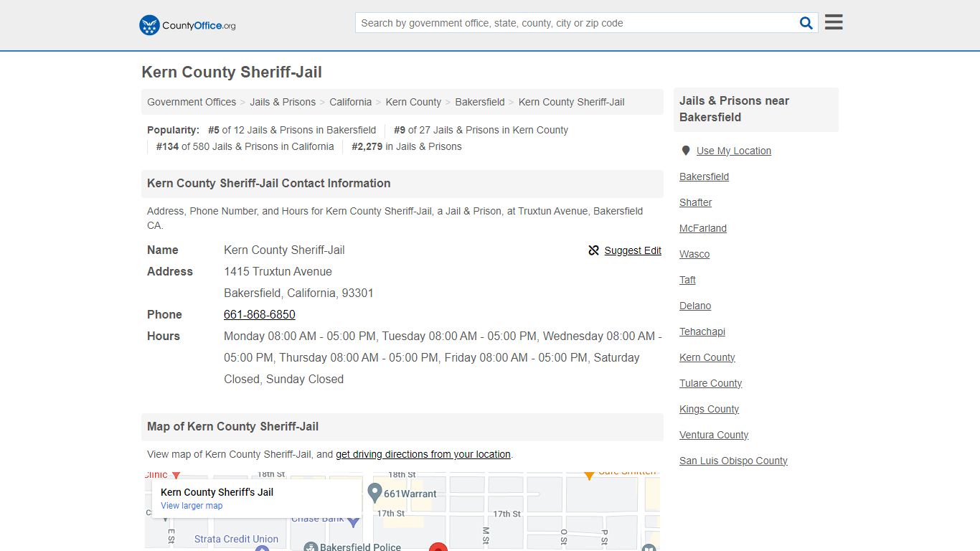Click Kern County Sheriff's Jail map label
This screenshot has height=551, width=980.
(217, 492)
